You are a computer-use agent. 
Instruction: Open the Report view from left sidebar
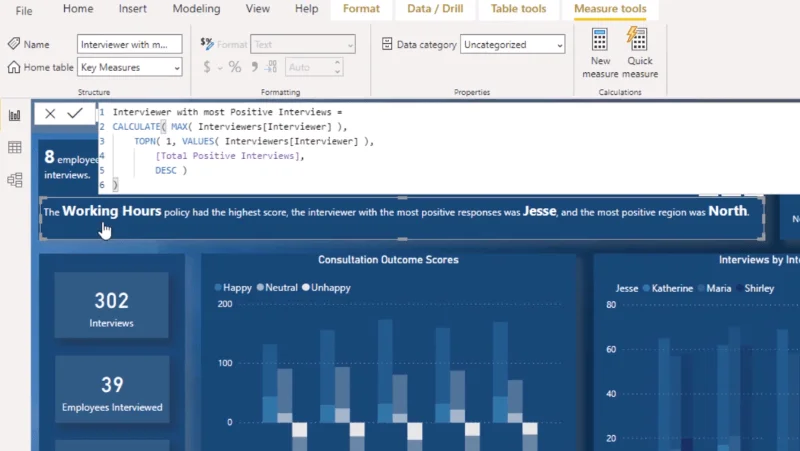(15, 115)
